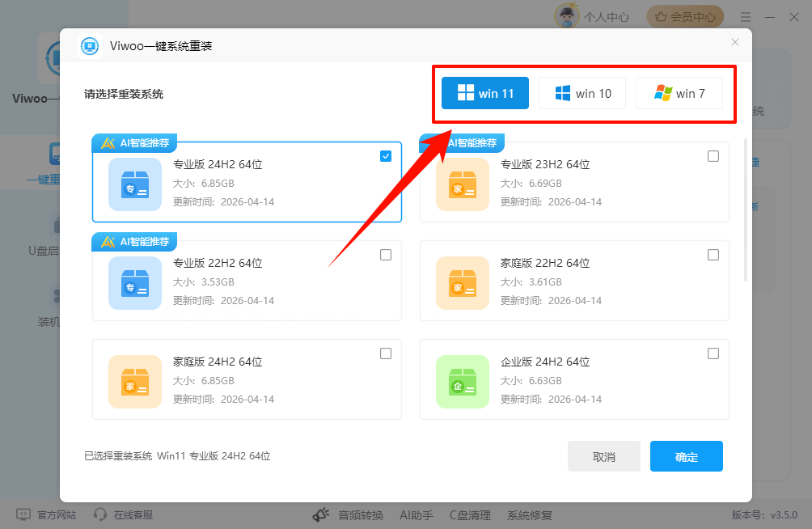This screenshot has height=529, width=812.
Task: Click the 在线客服 headset icon
Action: click(x=100, y=514)
